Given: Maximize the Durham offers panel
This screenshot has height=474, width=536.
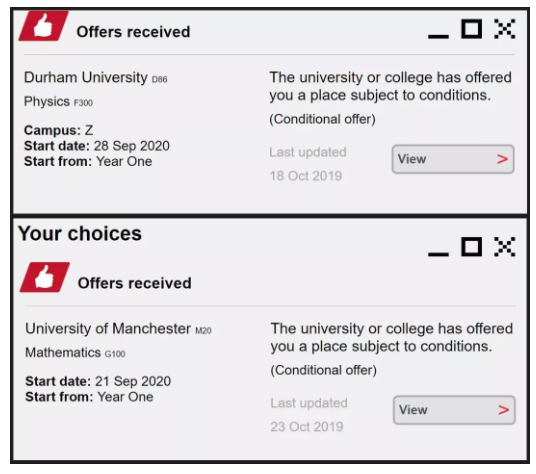Looking at the screenshot, I should pyautogui.click(x=472, y=29).
